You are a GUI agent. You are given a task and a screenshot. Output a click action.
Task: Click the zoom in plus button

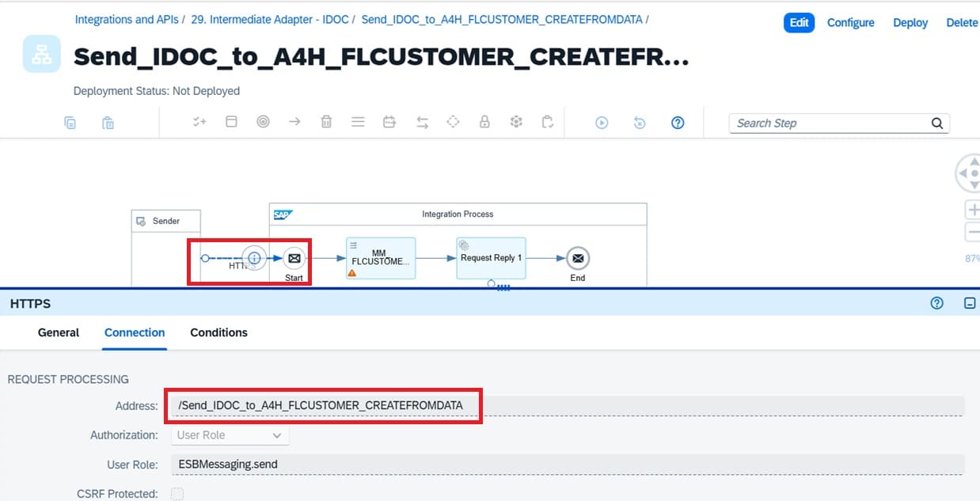(972, 210)
